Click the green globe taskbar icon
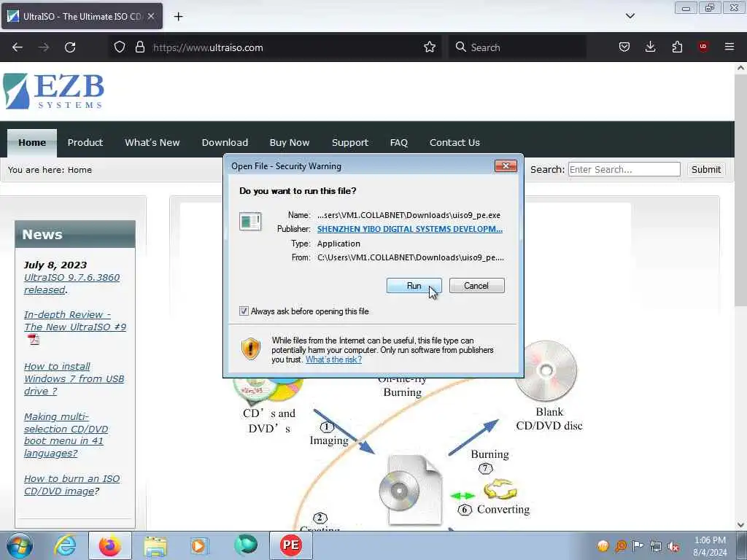This screenshot has width=747, height=560. click(246, 545)
